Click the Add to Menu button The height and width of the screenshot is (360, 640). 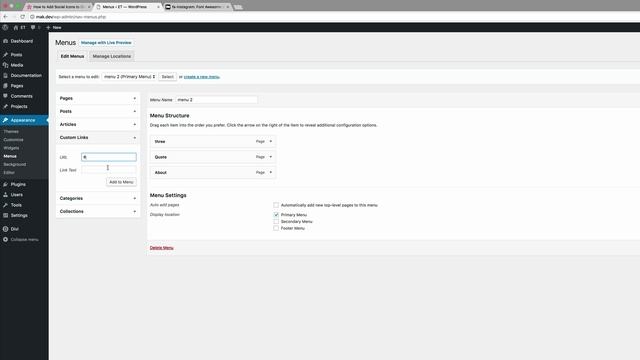pos(121,182)
